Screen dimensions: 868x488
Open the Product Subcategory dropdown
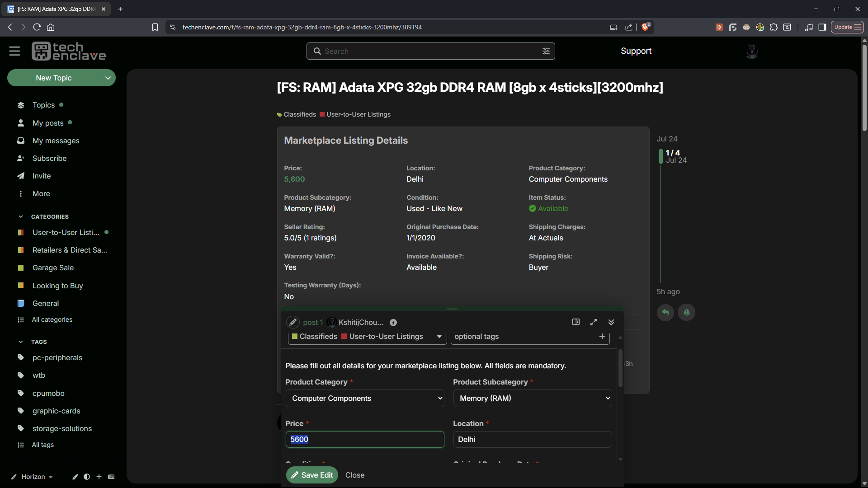533,398
